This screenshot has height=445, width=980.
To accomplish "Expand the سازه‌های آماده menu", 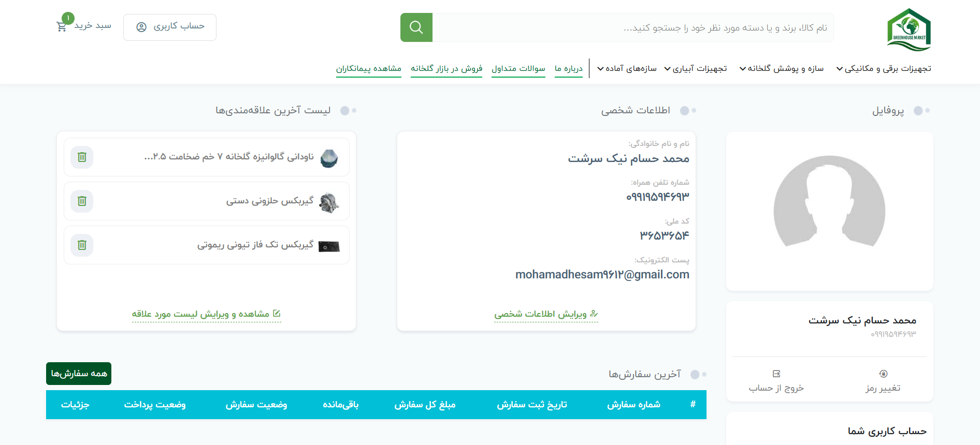I will tap(627, 68).
